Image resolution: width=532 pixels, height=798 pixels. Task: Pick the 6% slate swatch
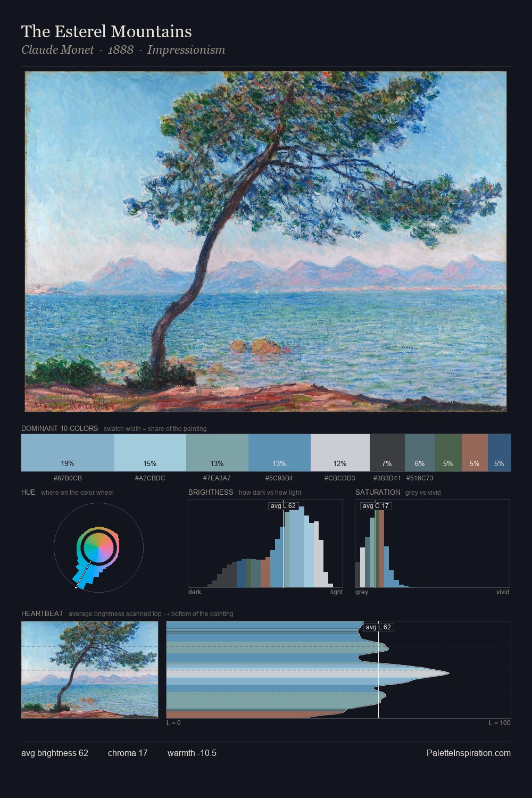420,453
